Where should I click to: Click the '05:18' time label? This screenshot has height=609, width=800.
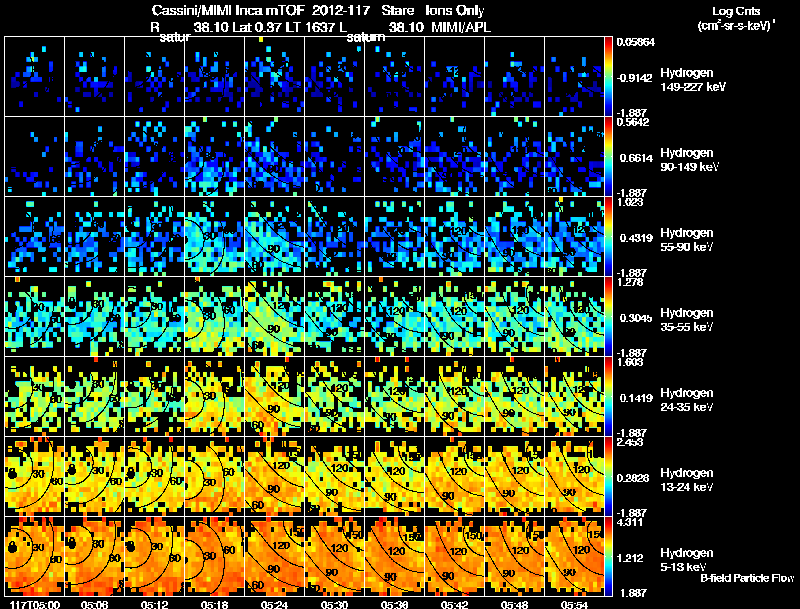pos(215,604)
